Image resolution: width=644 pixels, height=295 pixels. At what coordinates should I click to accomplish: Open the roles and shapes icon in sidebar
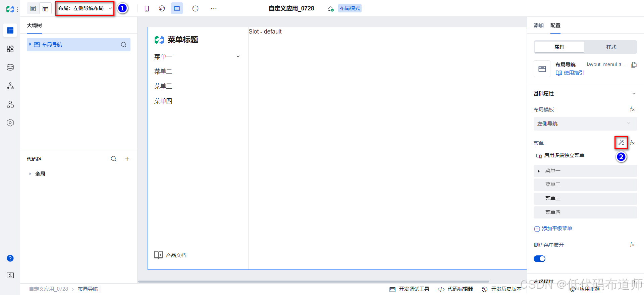10,104
